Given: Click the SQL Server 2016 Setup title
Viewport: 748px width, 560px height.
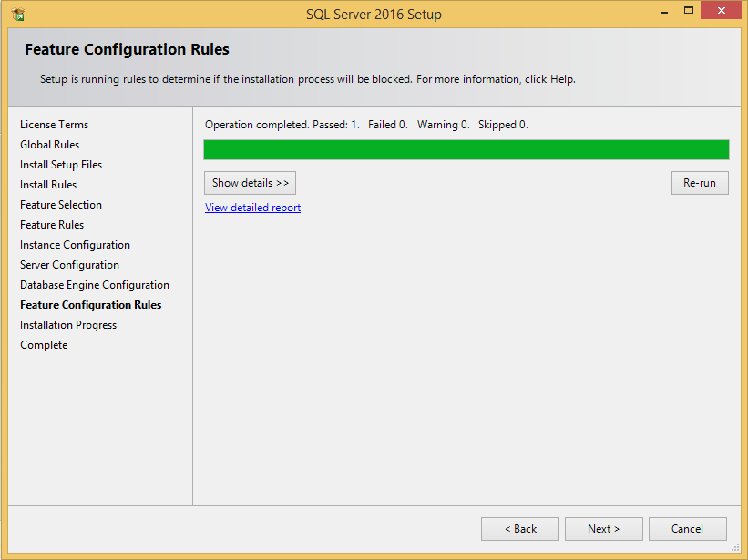Looking at the screenshot, I should pos(374,15).
